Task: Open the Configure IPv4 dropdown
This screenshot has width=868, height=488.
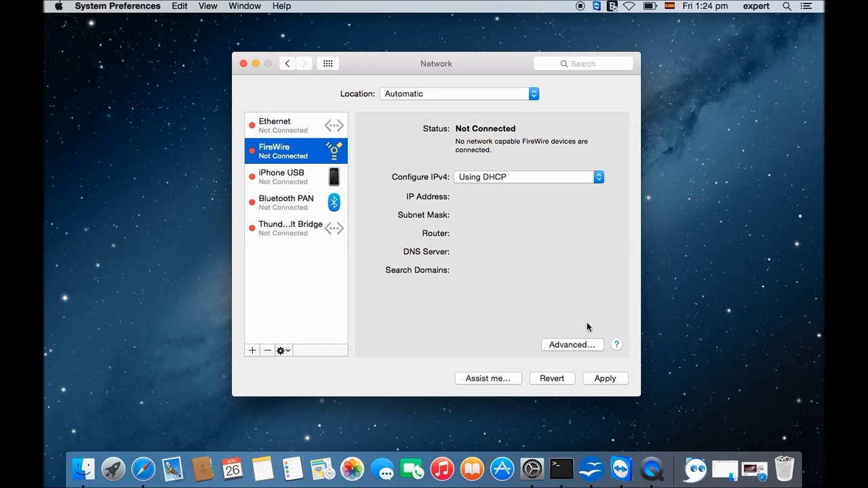Action: tap(528, 177)
